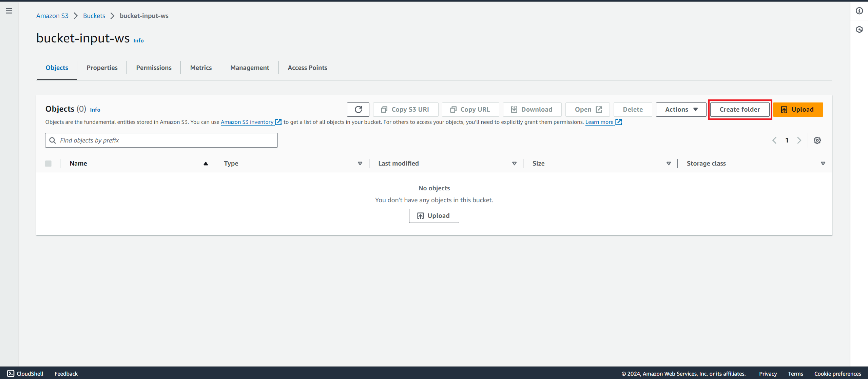Open Cookie preferences in footer
This screenshot has width=868, height=379.
click(838, 374)
